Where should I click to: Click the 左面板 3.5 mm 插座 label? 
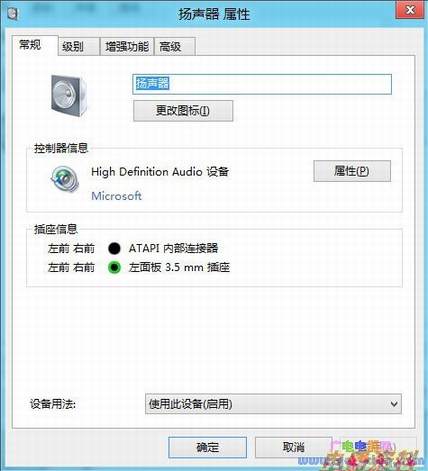[x=179, y=267]
